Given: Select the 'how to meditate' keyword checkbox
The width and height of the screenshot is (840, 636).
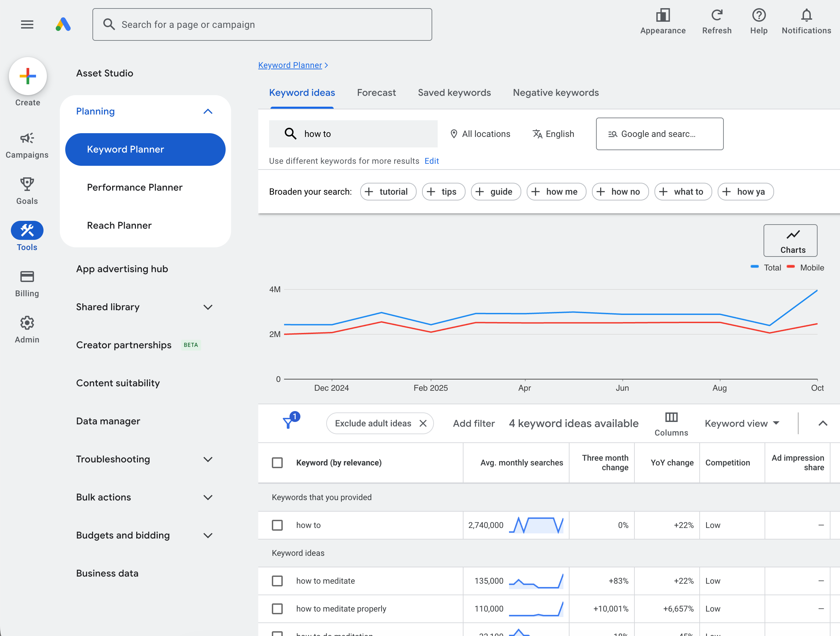Looking at the screenshot, I should (277, 581).
